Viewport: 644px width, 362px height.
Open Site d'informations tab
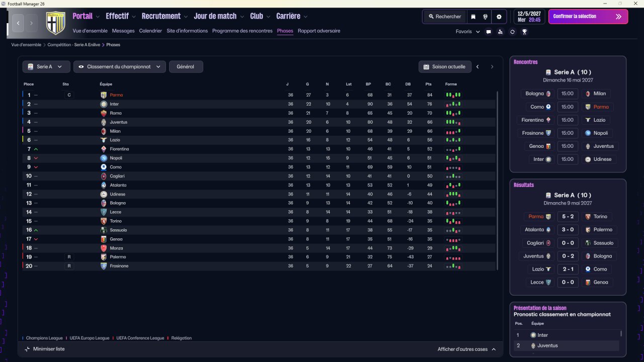click(x=187, y=31)
